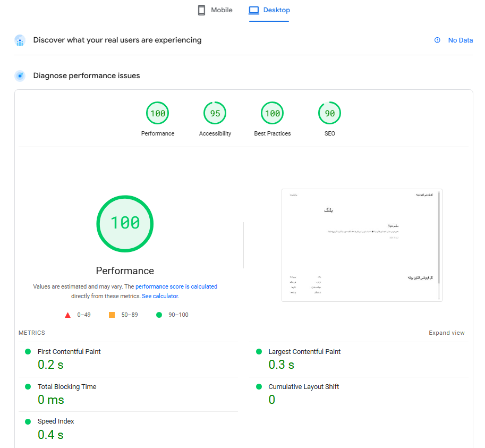Click the 90–100 legend text
Screen dimensions: 485x448
point(178,315)
